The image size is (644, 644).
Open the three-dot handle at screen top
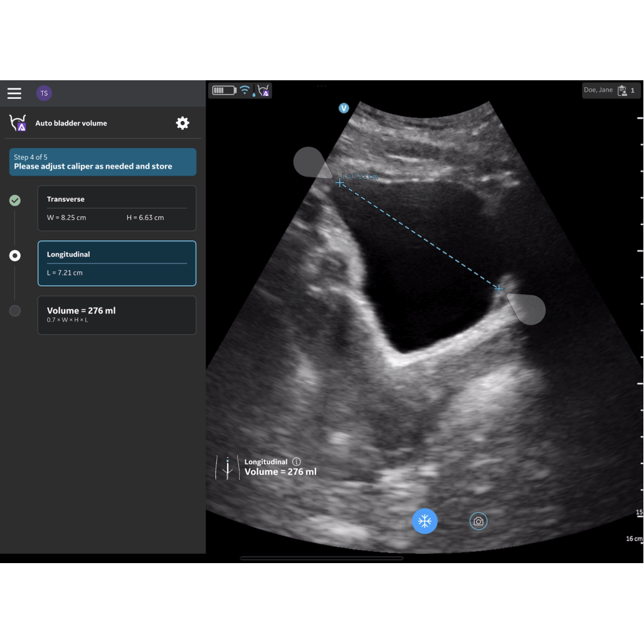(322, 86)
